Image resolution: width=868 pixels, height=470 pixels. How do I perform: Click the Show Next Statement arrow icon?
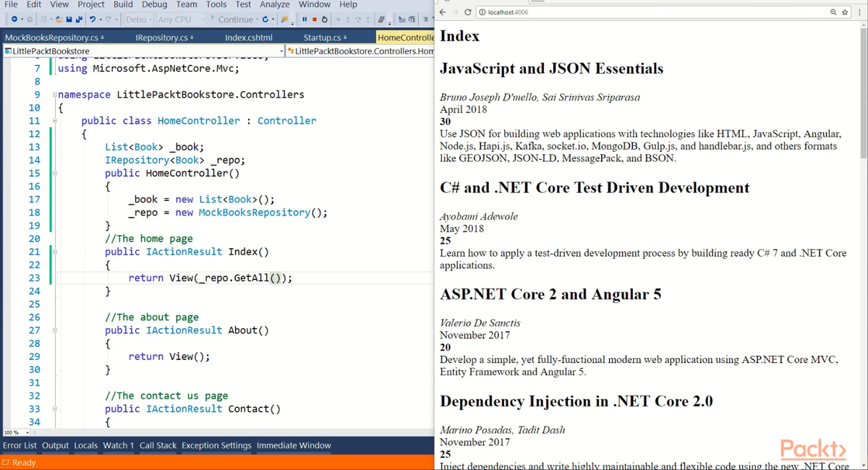coord(338,20)
